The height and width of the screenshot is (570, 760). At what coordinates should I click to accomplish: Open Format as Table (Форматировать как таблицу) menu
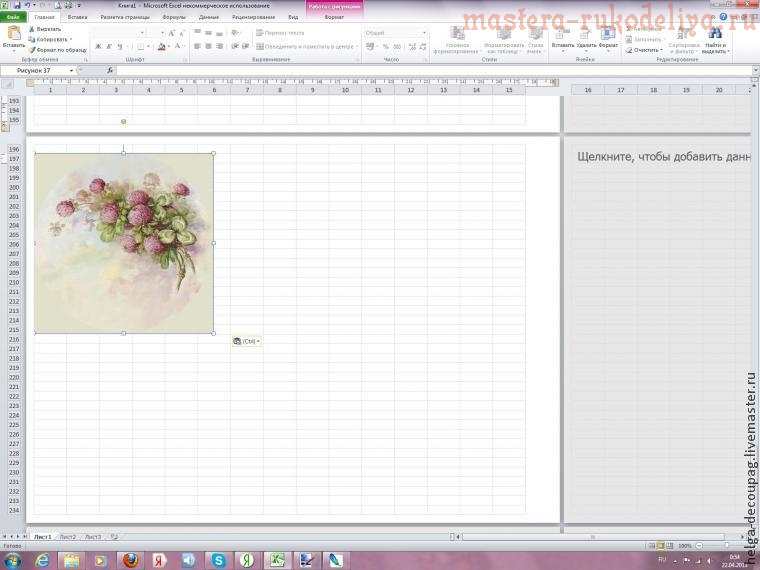(504, 40)
